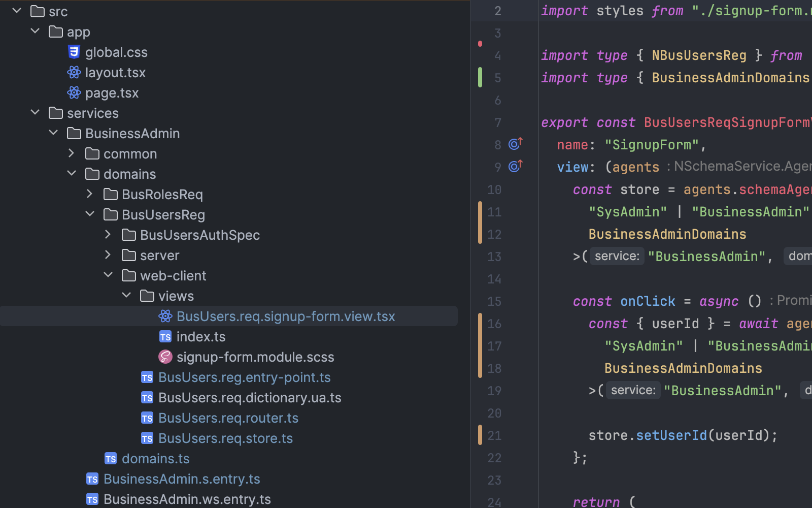Click the app folder icon
The image size is (812, 508).
tap(56, 31)
